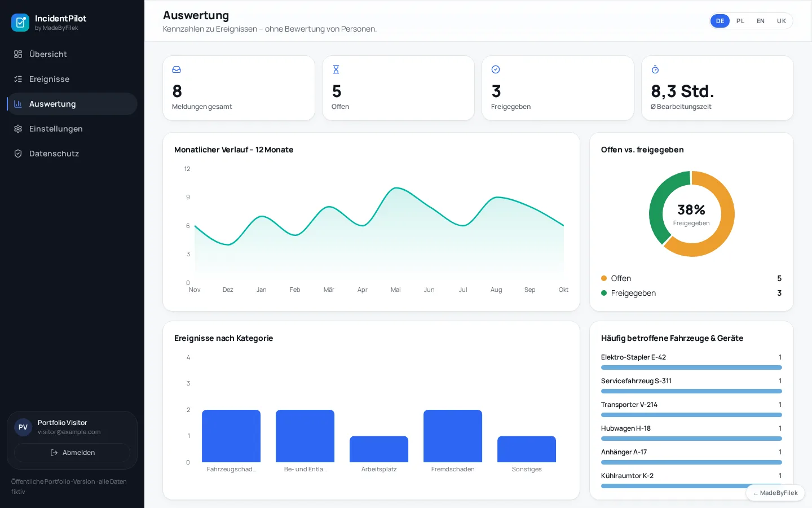This screenshot has width=812, height=508.
Task: Click the check circle icon on Freigegeben card
Action: 496,69
